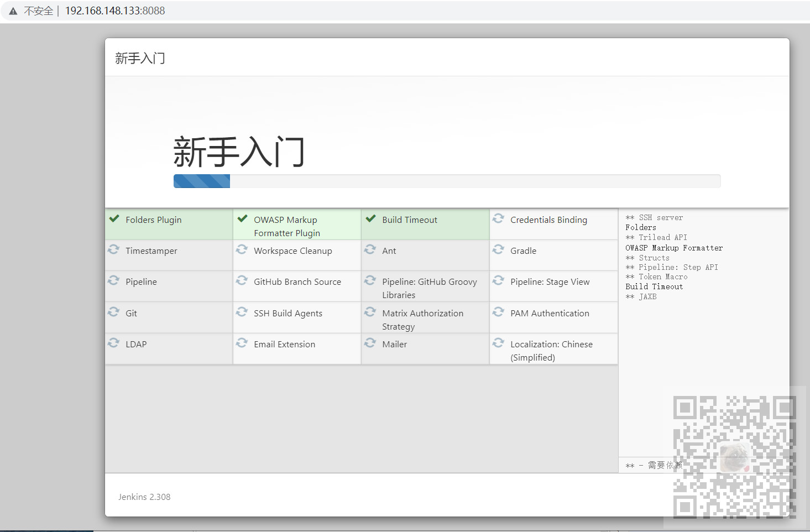Click '** Token Macro' log entry

(x=656, y=277)
